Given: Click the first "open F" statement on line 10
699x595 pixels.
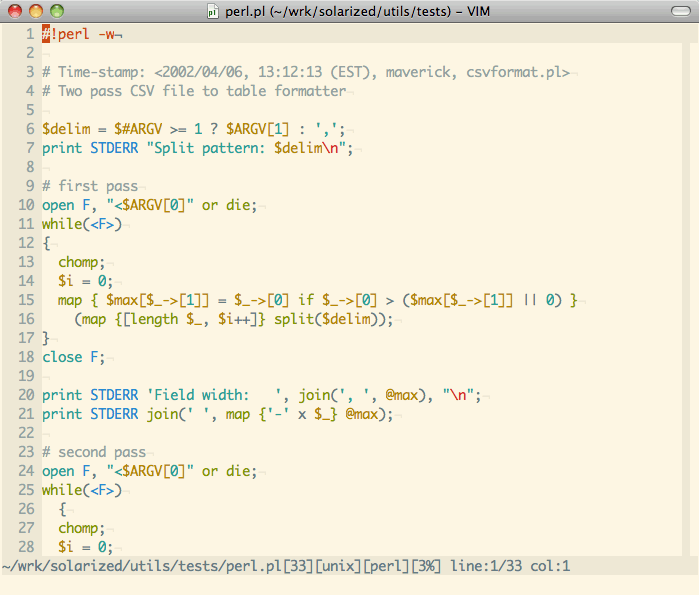Looking at the screenshot, I should pyautogui.click(x=68, y=205).
